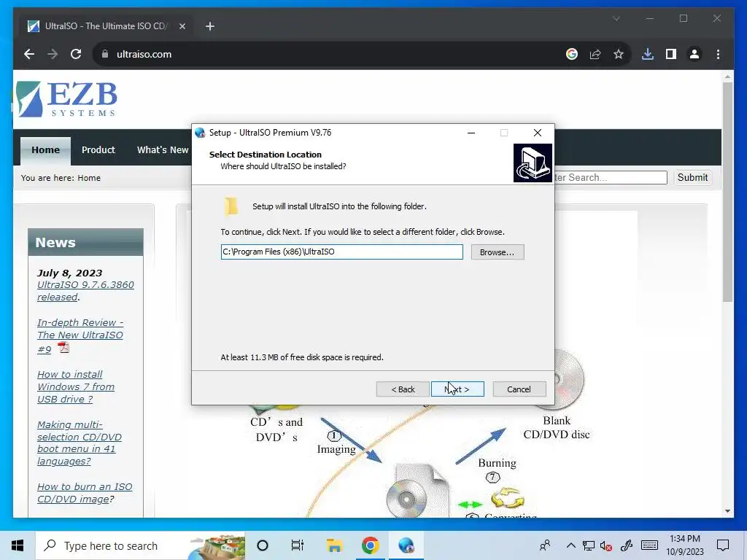This screenshot has height=560, width=747.
Task: Go forward in Chrome browser
Action: click(53, 54)
